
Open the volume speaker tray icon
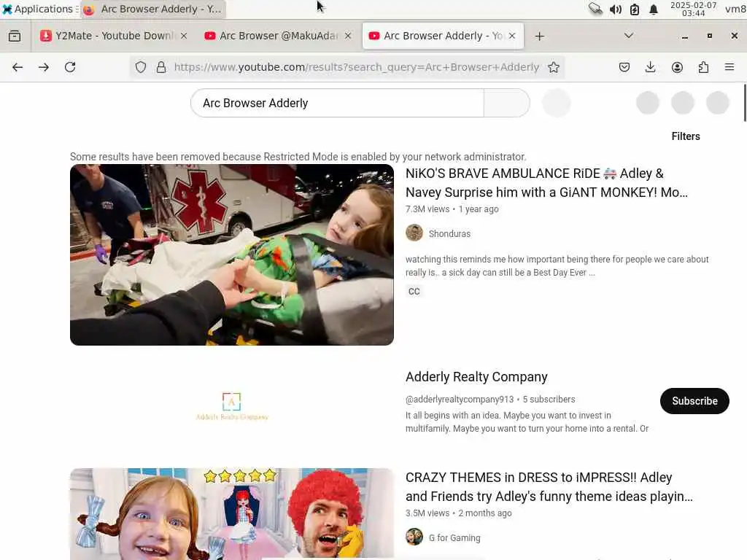[x=616, y=9]
